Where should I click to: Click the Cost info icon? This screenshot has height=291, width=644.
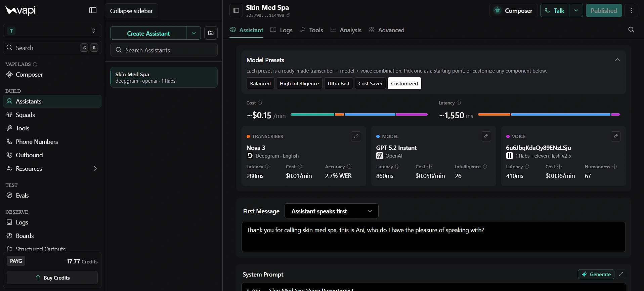[x=260, y=103]
